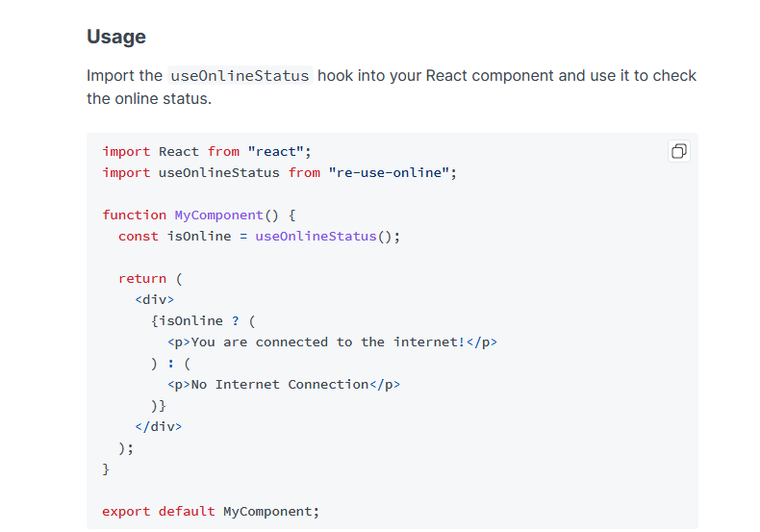Click the useOnlineStatus name in second import
Image resolution: width=760 pixels, height=532 pixels.
219,173
